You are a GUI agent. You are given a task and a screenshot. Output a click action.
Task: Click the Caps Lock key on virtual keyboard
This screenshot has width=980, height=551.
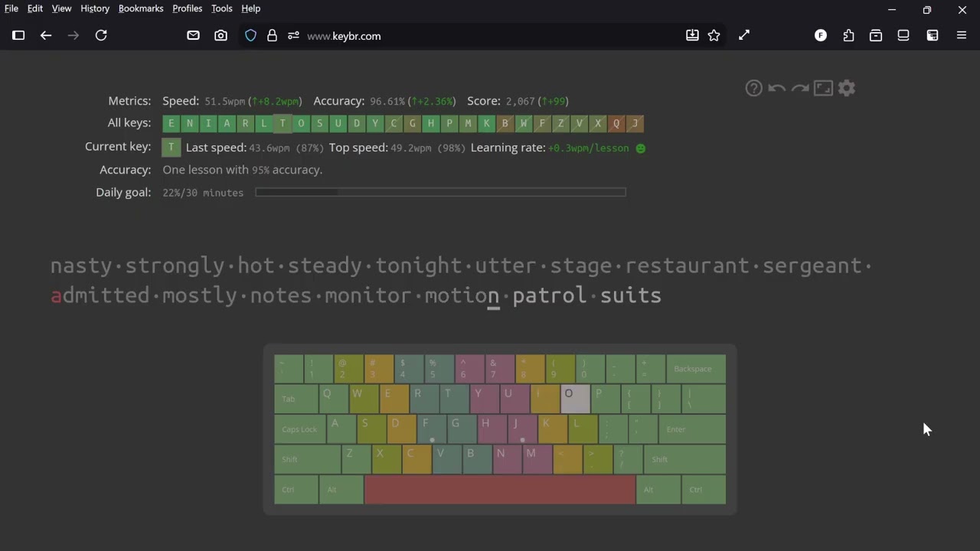(x=300, y=429)
